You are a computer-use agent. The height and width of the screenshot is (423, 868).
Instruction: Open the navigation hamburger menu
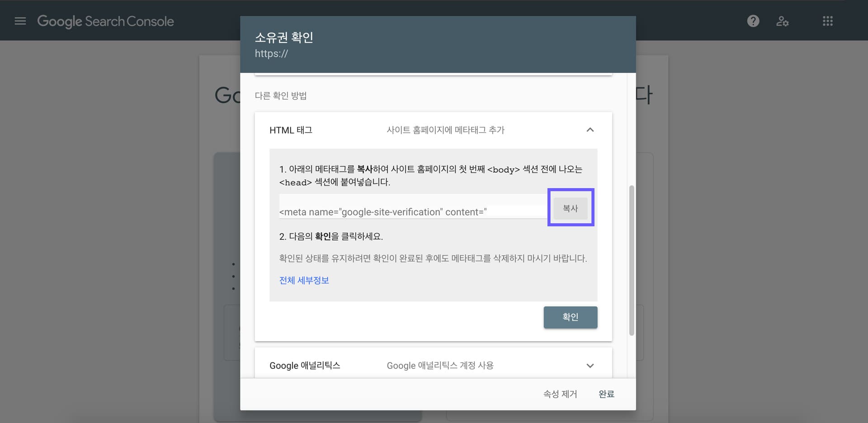(x=20, y=21)
